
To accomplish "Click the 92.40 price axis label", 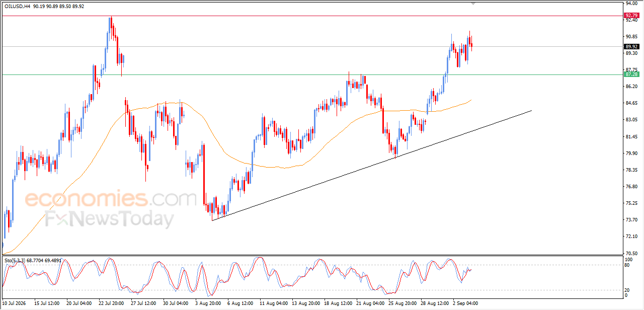I will pyautogui.click(x=631, y=20).
